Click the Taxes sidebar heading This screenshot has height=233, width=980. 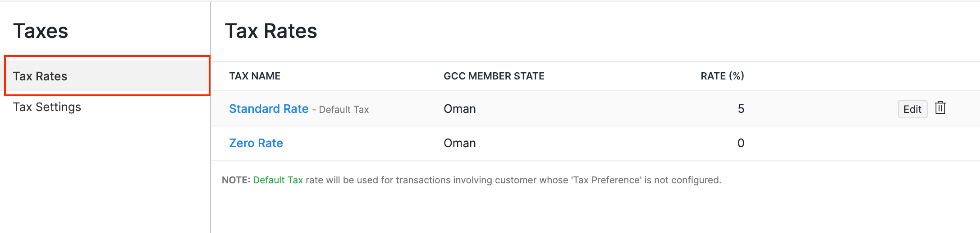coord(41,31)
